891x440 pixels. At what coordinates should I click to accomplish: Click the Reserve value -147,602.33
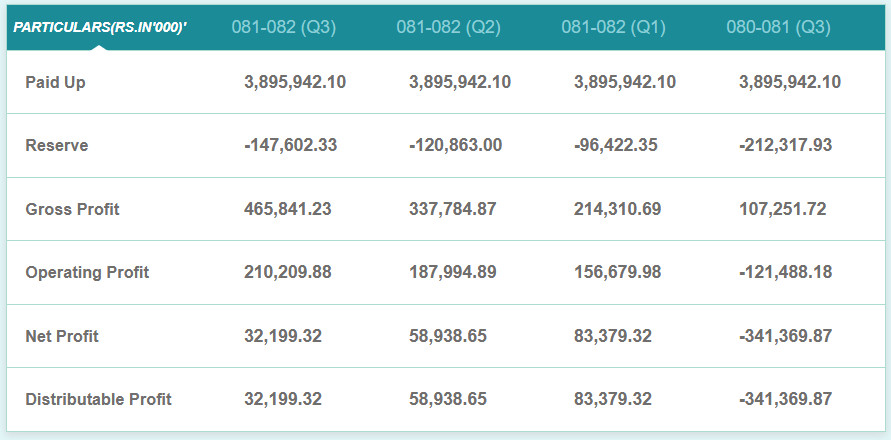click(290, 146)
